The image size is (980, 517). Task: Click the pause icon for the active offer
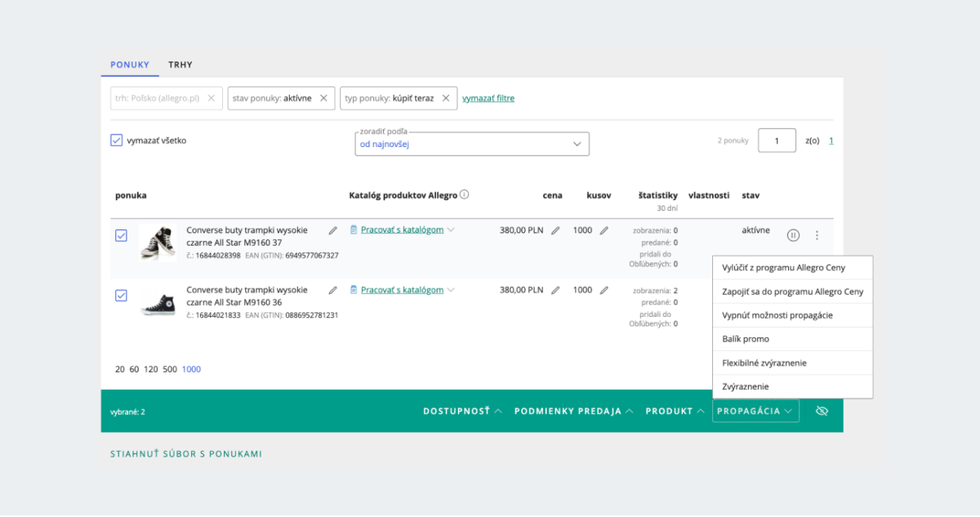click(x=793, y=235)
